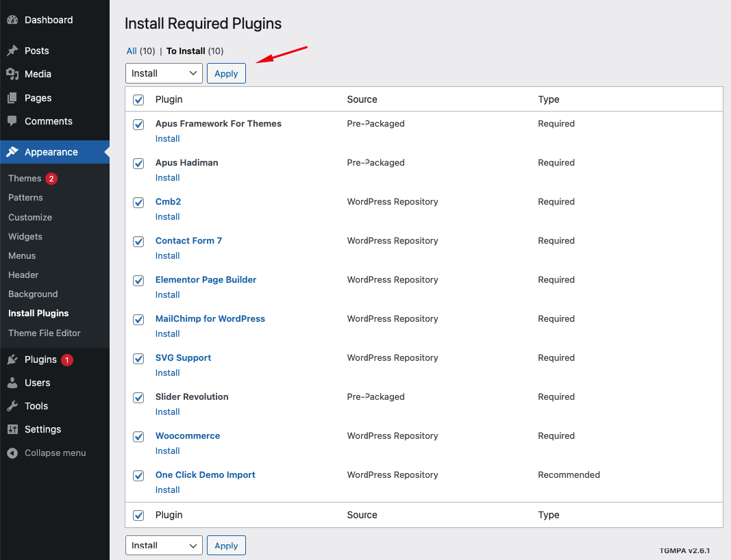Toggle the Woocommerce plugin checkbox
The width and height of the screenshot is (731, 560).
pos(138,437)
